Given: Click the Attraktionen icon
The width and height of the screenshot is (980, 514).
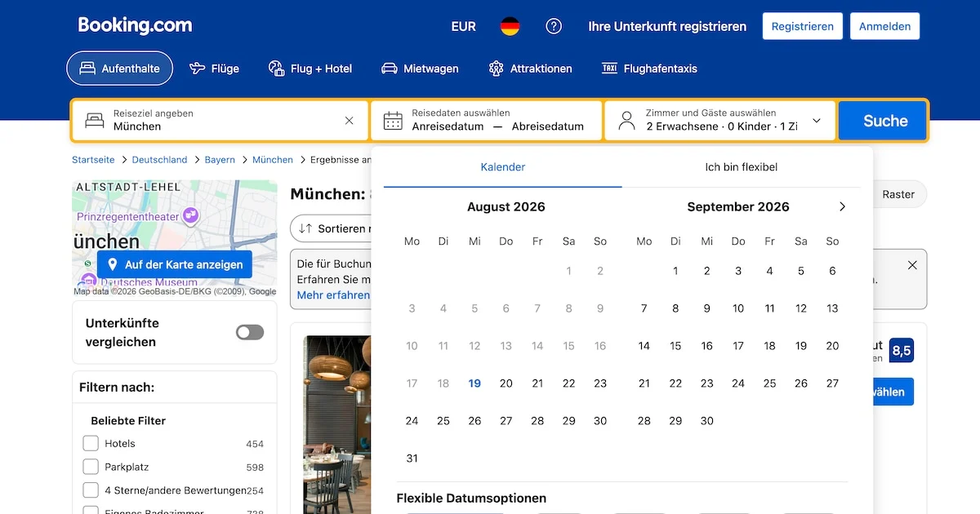Looking at the screenshot, I should pyautogui.click(x=496, y=69).
